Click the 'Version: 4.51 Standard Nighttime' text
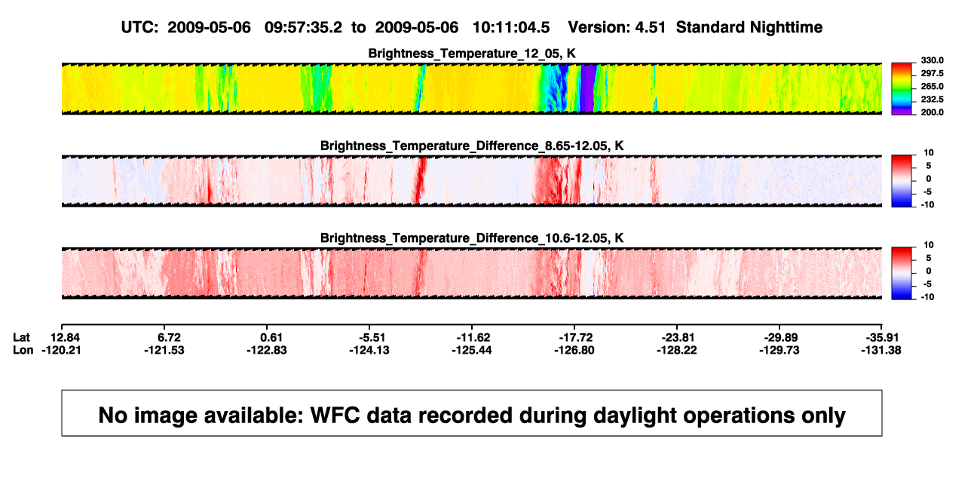Image resolution: width=980 pixels, height=503 pixels. 695,27
